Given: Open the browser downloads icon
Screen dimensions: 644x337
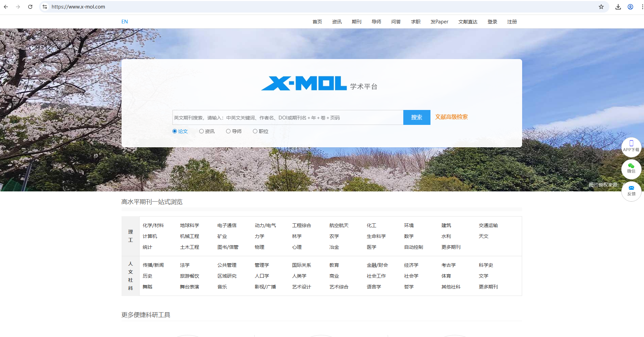Looking at the screenshot, I should [618, 6].
